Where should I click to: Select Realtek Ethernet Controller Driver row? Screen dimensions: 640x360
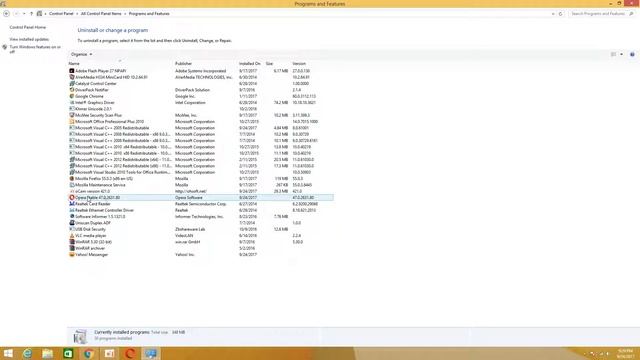[200, 210]
